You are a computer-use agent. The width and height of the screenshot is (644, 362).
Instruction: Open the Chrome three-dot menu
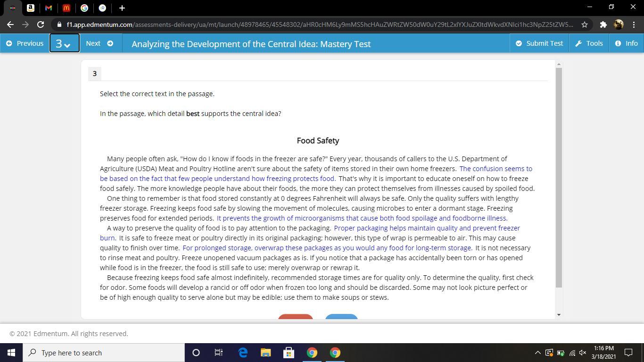pos(634,25)
